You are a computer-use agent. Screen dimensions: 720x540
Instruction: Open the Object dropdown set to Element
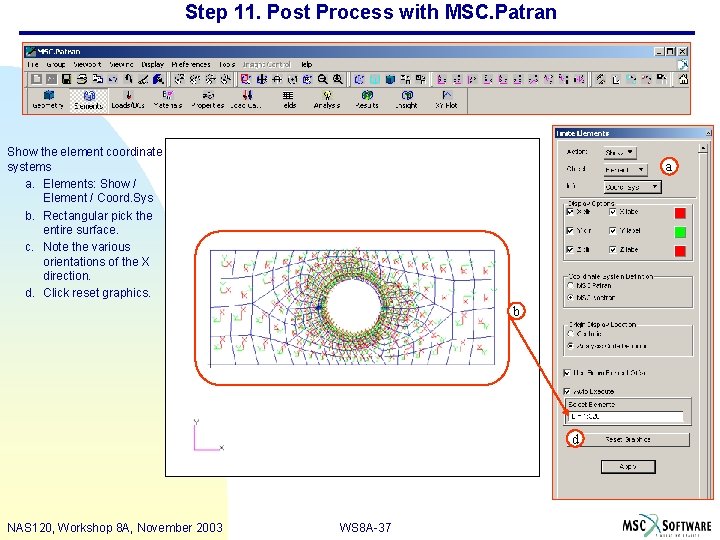tap(625, 169)
